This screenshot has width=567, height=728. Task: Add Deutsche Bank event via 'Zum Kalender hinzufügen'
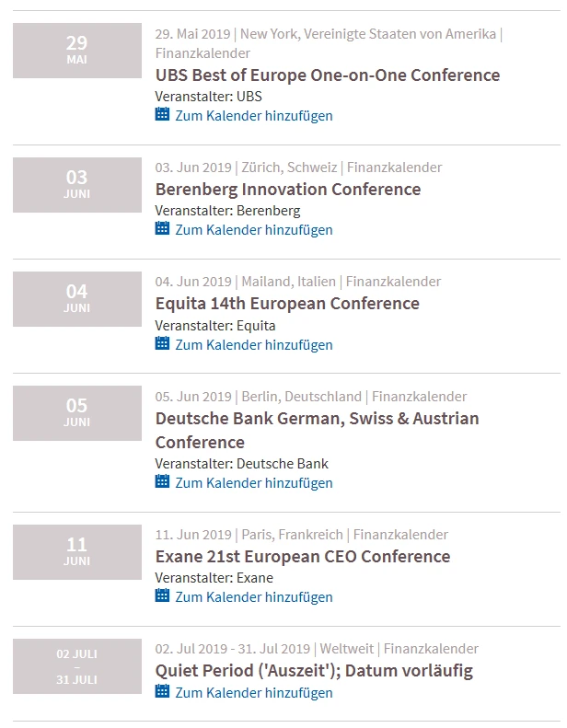(x=253, y=483)
